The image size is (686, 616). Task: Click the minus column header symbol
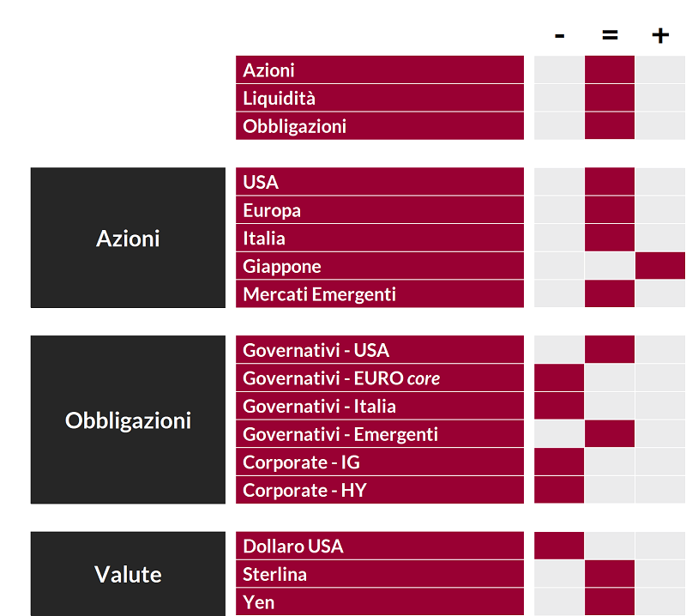pyautogui.click(x=559, y=35)
